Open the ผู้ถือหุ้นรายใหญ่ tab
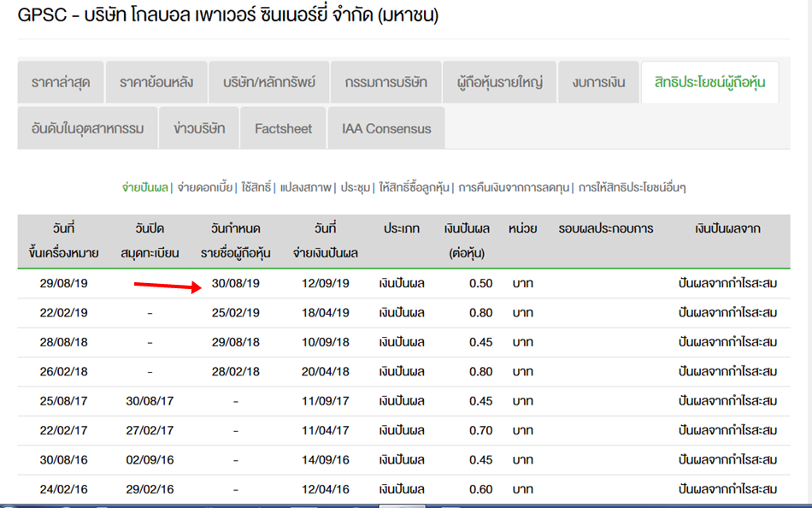812x508 pixels. (x=500, y=82)
